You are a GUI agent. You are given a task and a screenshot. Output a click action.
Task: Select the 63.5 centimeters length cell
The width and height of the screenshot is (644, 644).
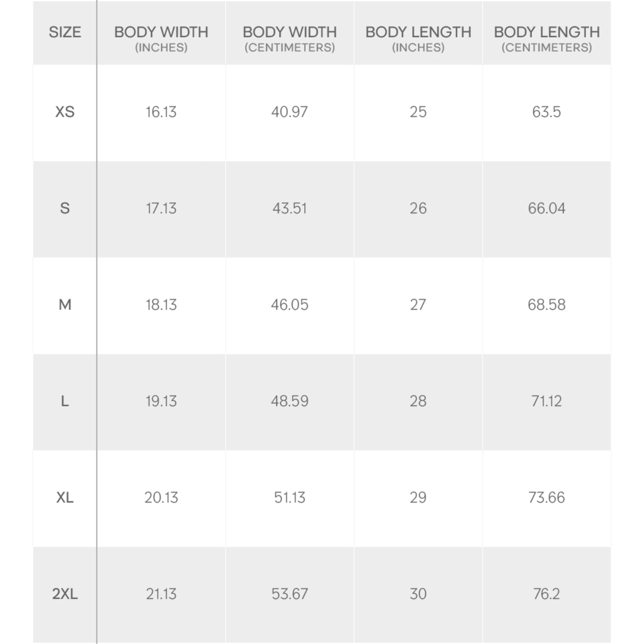(x=547, y=112)
